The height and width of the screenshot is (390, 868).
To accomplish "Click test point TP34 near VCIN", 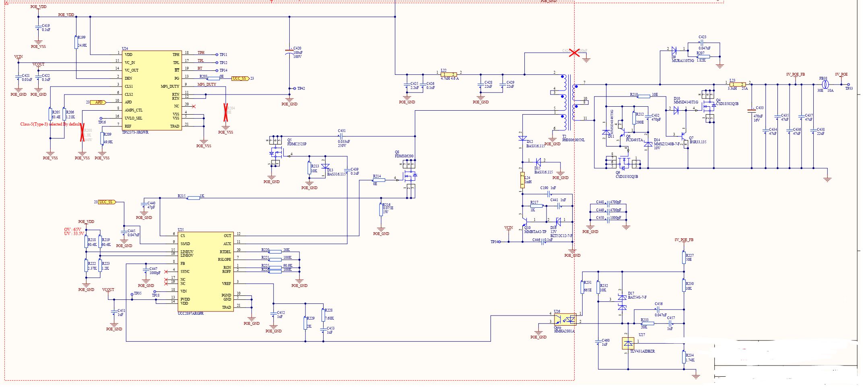I will [499, 242].
